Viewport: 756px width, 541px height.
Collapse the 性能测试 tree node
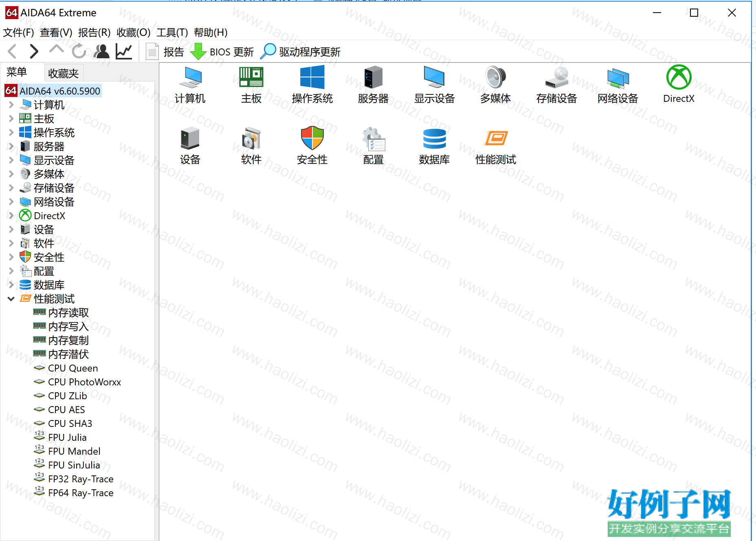[x=11, y=299]
